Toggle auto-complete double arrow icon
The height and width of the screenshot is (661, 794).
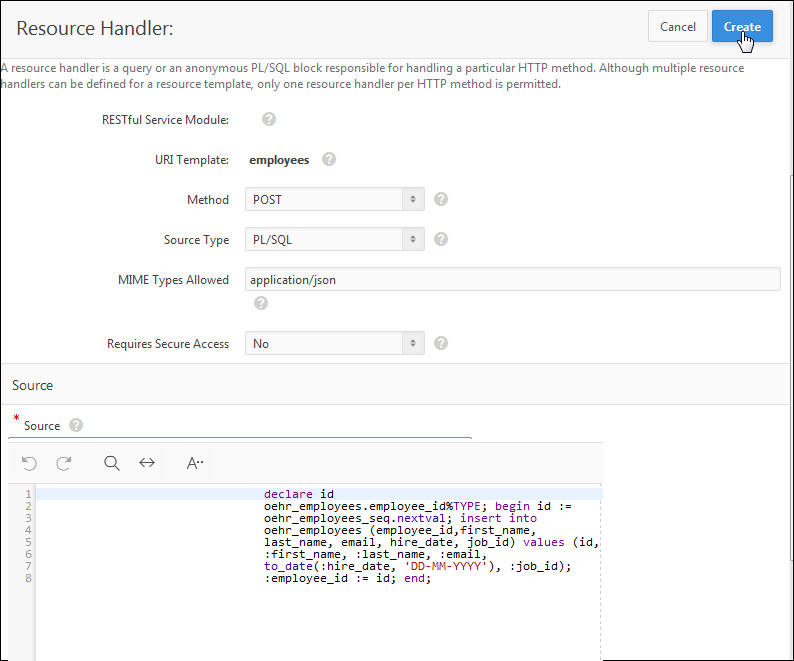[x=147, y=463]
